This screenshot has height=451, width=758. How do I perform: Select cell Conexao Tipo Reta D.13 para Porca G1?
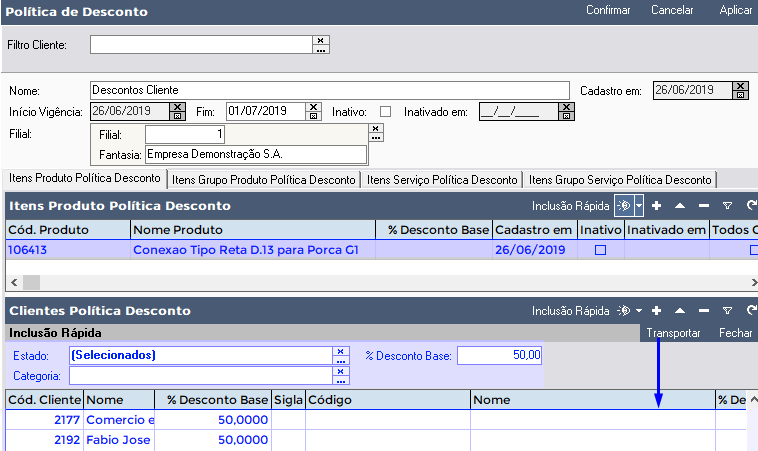253,250
